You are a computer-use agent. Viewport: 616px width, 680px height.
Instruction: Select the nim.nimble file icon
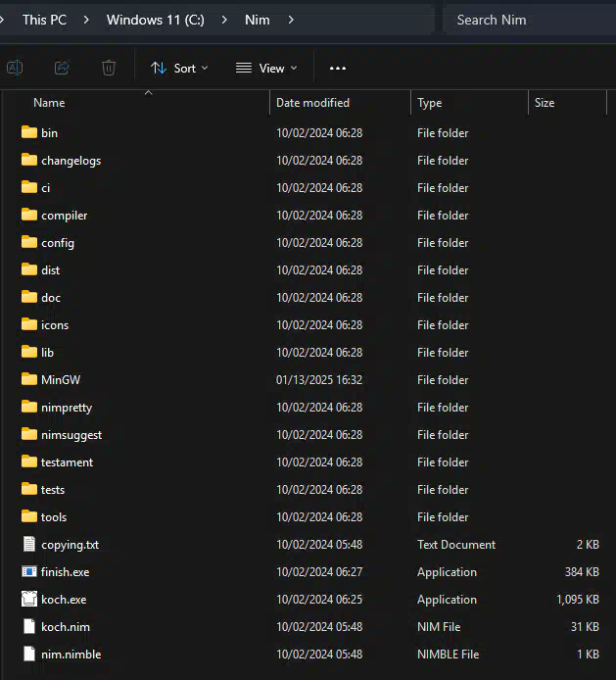coord(29,654)
